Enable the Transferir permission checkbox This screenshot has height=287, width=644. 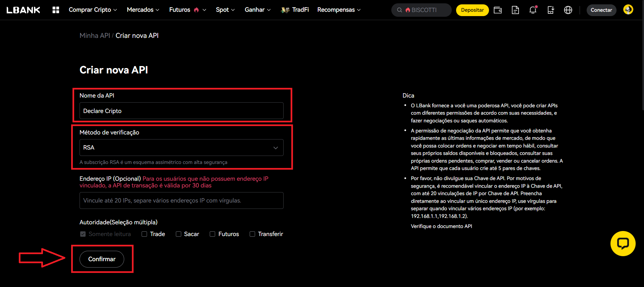[252, 234]
